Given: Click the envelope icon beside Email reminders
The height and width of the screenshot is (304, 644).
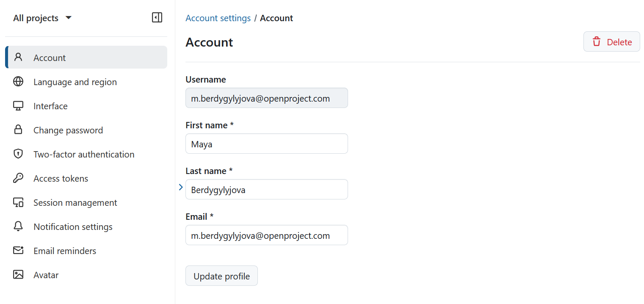Looking at the screenshot, I should click(x=18, y=251).
